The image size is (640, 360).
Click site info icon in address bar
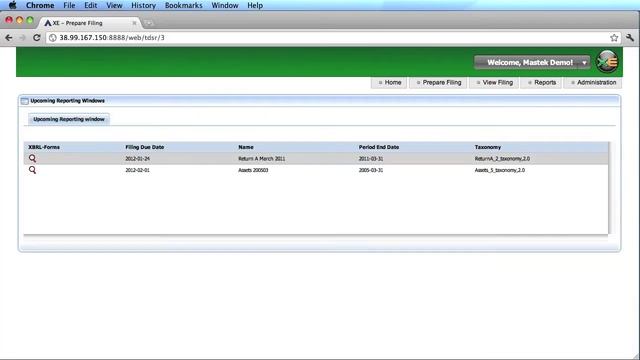click(x=53, y=38)
